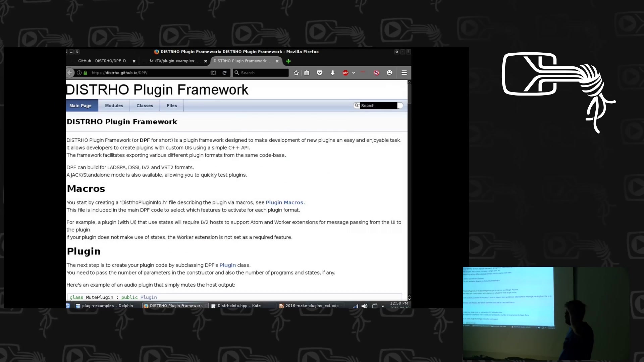Reload the current page
Image resolution: width=644 pixels, height=362 pixels.
(x=224, y=73)
